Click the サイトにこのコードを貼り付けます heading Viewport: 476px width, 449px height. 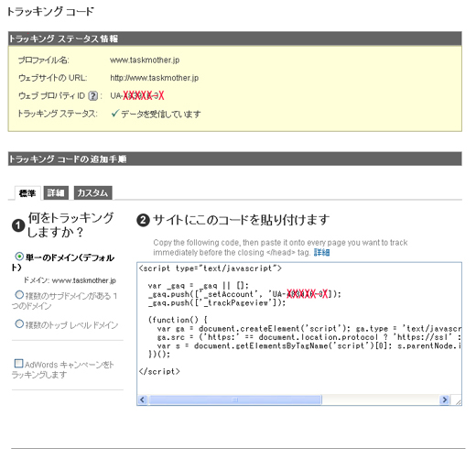click(x=241, y=220)
